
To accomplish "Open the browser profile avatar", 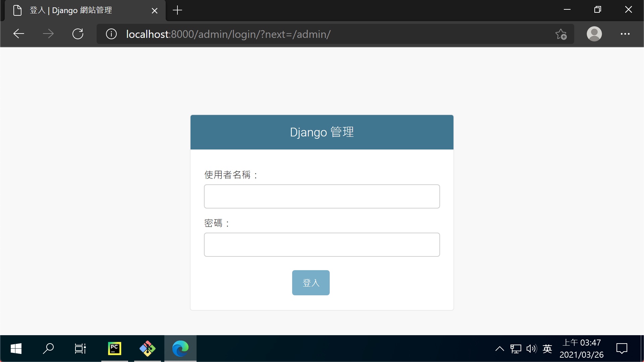I will pyautogui.click(x=594, y=34).
